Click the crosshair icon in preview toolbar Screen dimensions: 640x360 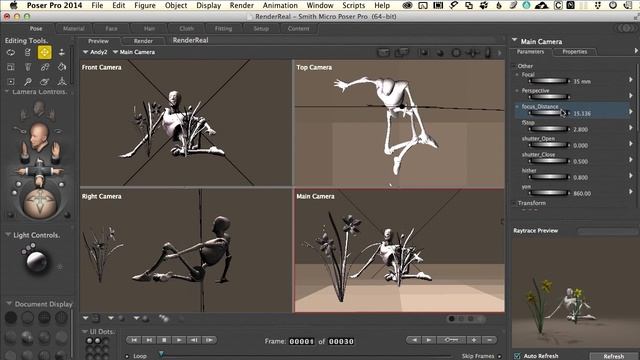473,53
